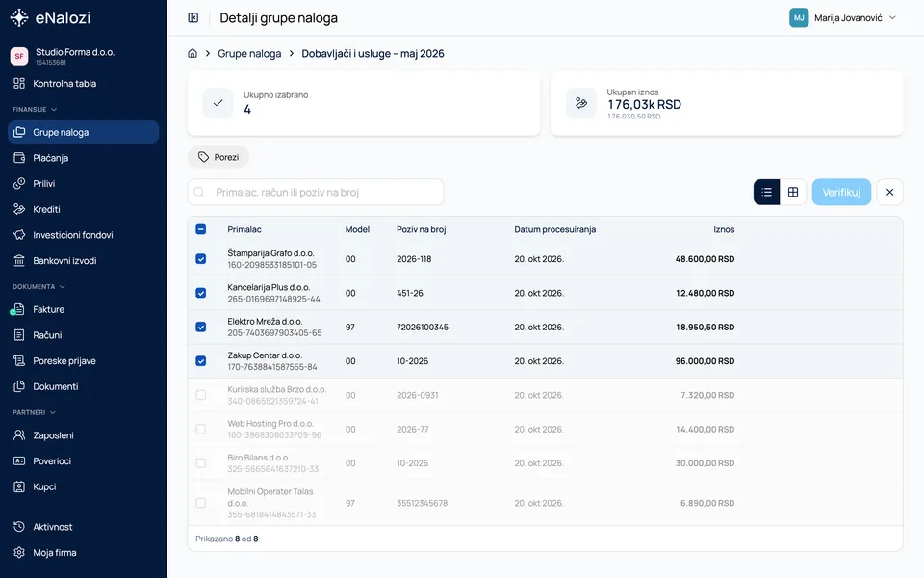Toggle the sidebar collapse icon

pos(193,17)
